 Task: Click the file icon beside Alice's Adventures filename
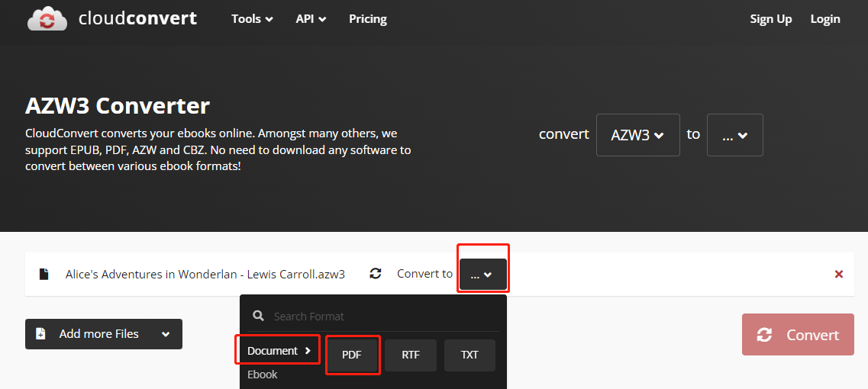[44, 274]
